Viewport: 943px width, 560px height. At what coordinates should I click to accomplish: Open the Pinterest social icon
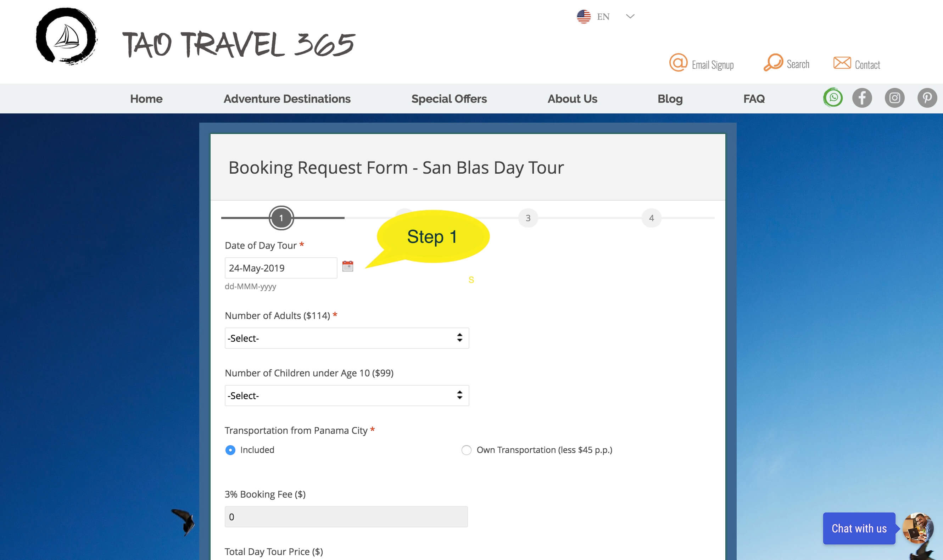pyautogui.click(x=927, y=98)
